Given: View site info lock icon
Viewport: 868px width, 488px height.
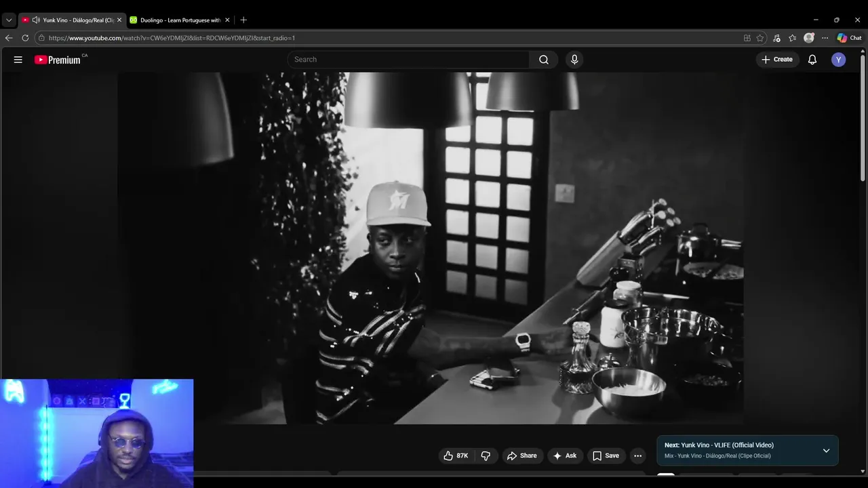Looking at the screenshot, I should (41, 38).
